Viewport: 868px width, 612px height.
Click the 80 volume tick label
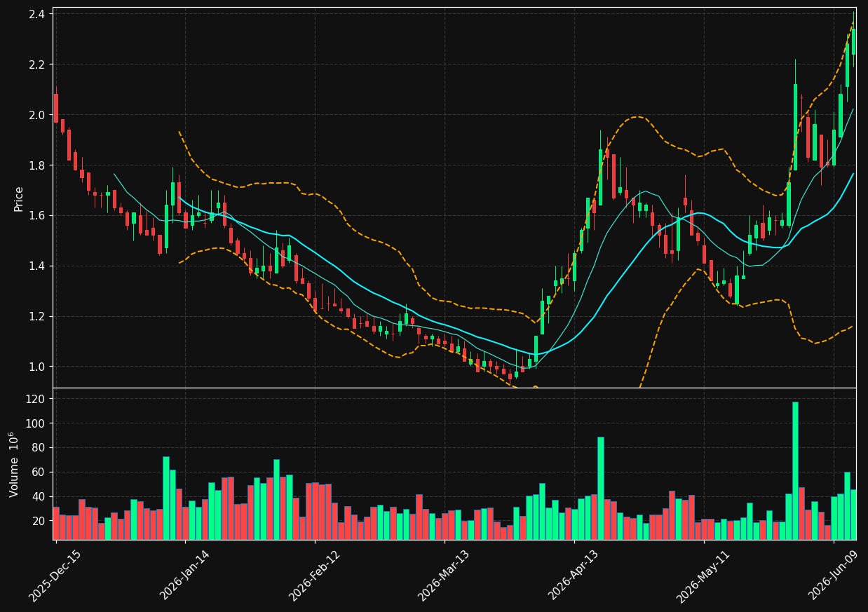(x=40, y=448)
